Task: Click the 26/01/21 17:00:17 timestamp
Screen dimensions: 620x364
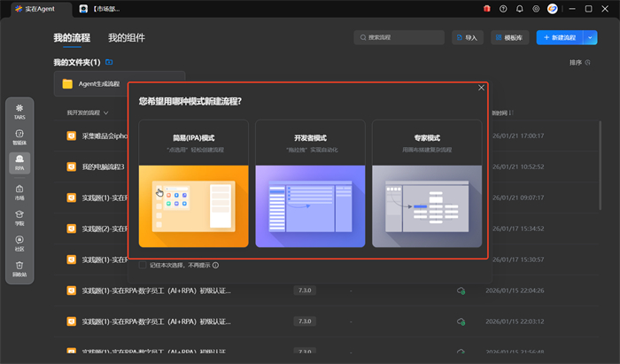Action: [518, 136]
